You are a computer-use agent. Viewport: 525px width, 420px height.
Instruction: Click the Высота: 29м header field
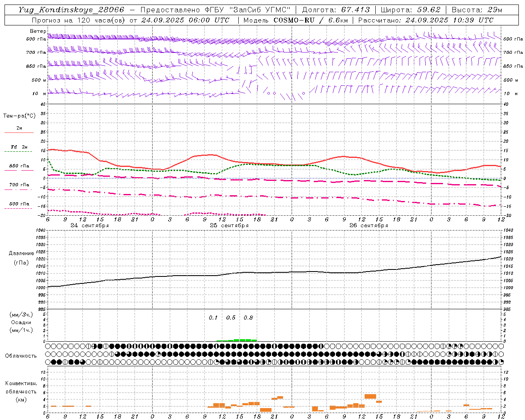coord(477,10)
